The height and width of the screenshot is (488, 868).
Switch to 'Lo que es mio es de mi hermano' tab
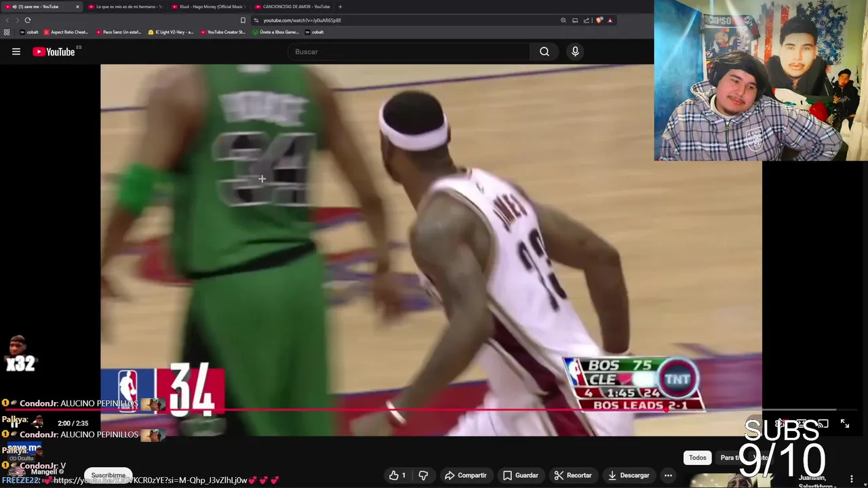[x=125, y=7]
